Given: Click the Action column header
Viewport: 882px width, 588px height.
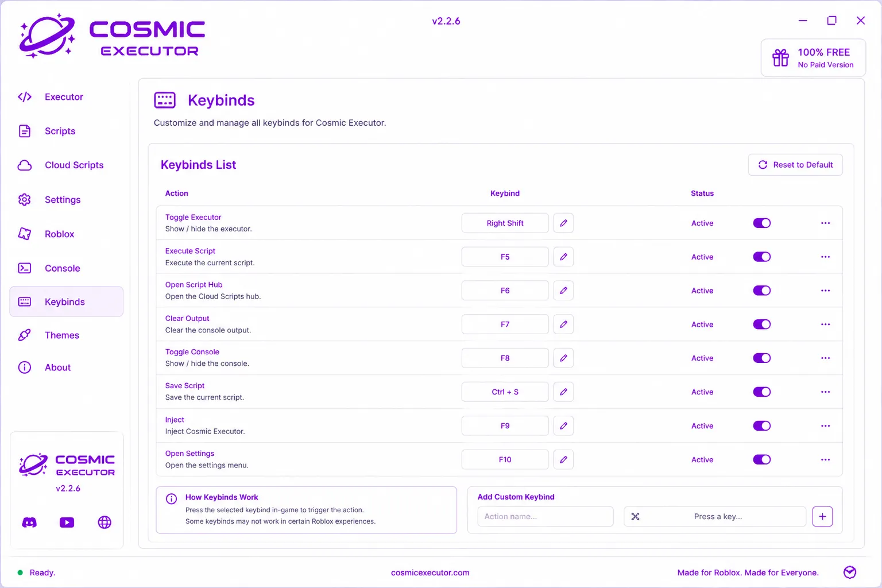Looking at the screenshot, I should 177,194.
